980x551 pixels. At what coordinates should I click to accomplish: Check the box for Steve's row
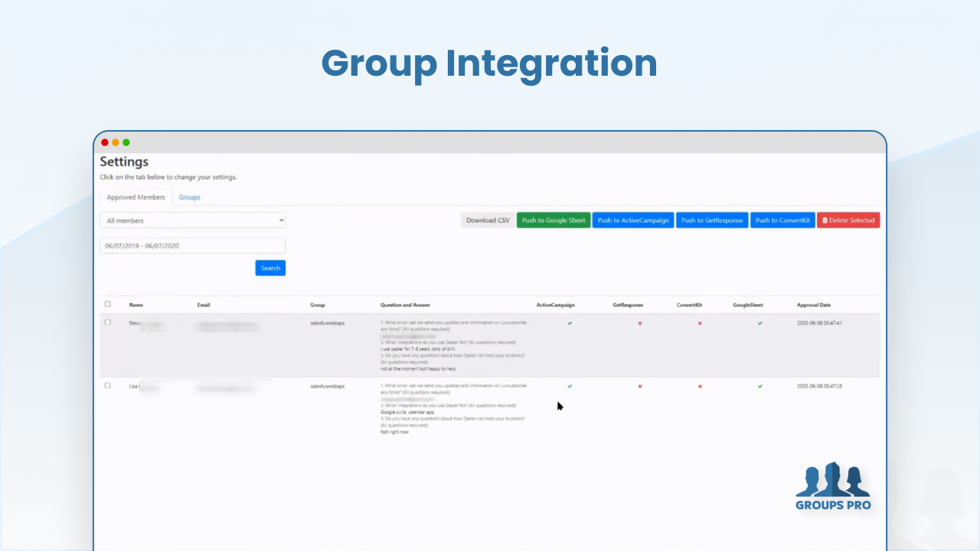click(107, 322)
